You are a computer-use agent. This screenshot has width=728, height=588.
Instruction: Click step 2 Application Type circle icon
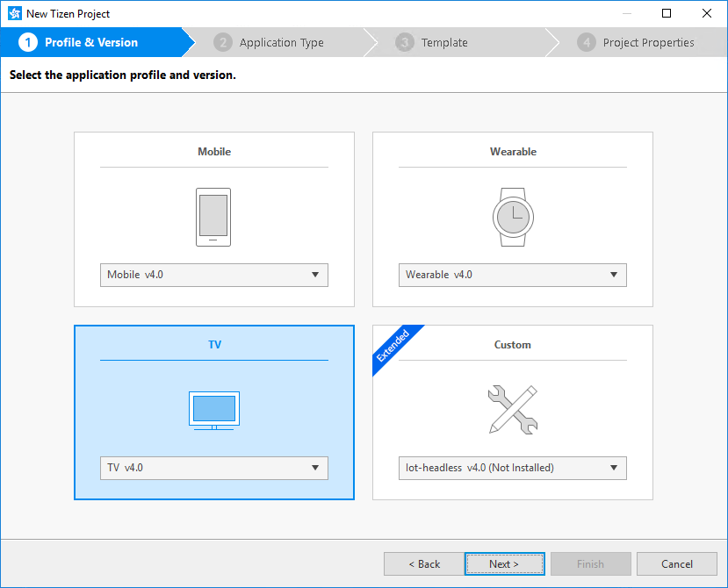tap(223, 41)
